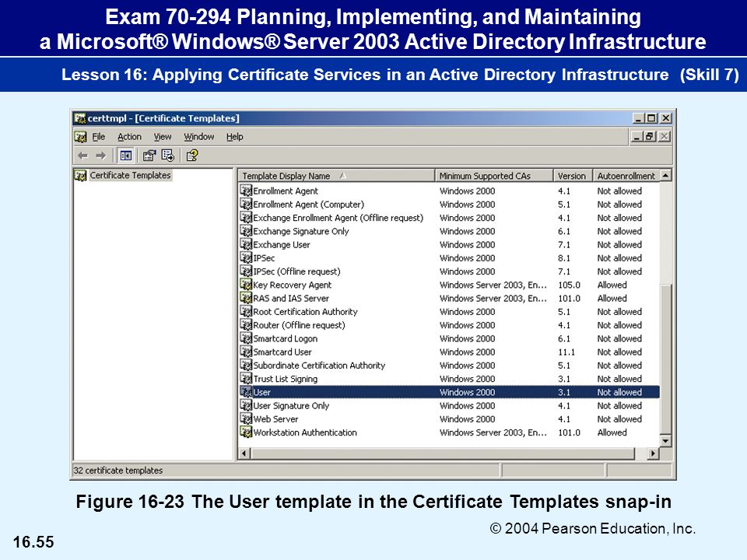Sort by Minimum Supported CAs column header
The image size is (747, 560).
494,176
